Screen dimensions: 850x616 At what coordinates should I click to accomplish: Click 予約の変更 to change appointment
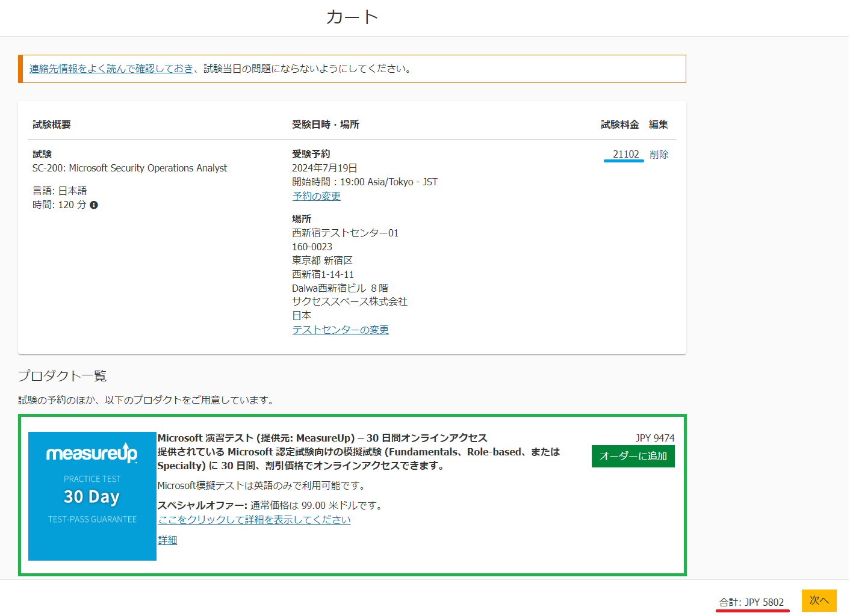pyautogui.click(x=317, y=196)
